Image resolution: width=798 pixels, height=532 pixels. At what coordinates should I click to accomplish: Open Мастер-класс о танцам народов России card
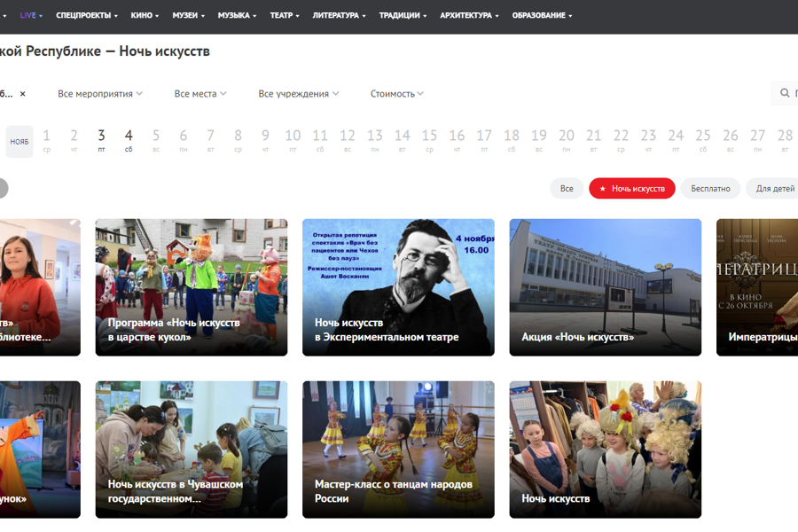click(398, 450)
